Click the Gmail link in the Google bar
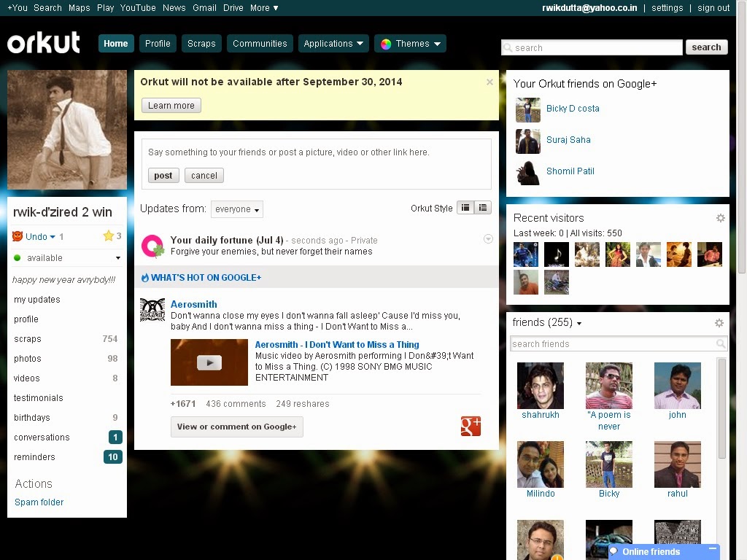The height and width of the screenshot is (560, 747). coord(204,7)
